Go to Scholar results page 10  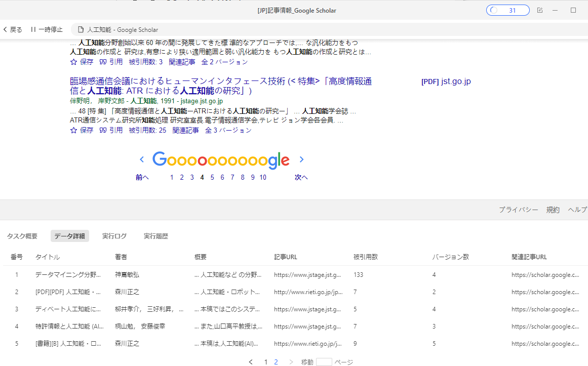(x=263, y=177)
